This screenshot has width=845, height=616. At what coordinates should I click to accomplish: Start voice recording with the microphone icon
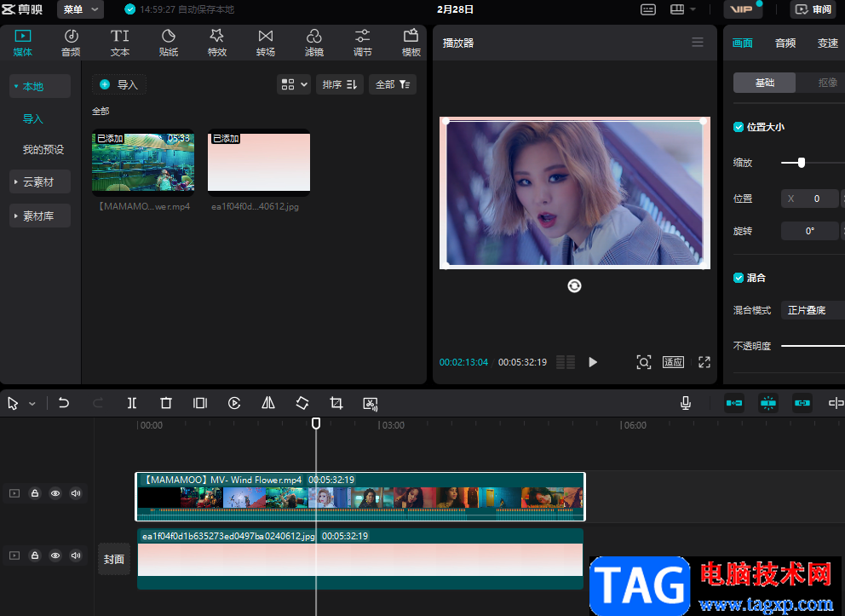click(686, 403)
